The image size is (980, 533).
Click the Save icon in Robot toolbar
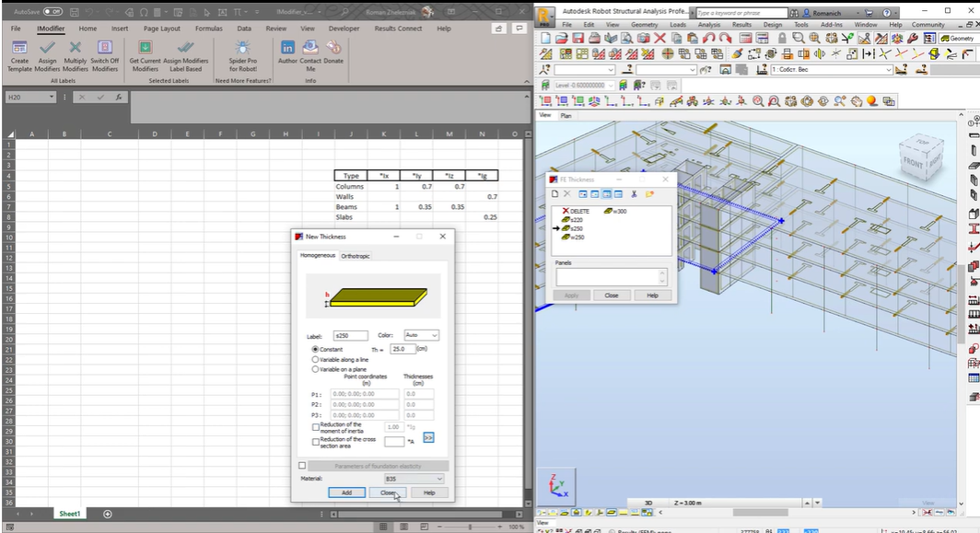pos(577,39)
